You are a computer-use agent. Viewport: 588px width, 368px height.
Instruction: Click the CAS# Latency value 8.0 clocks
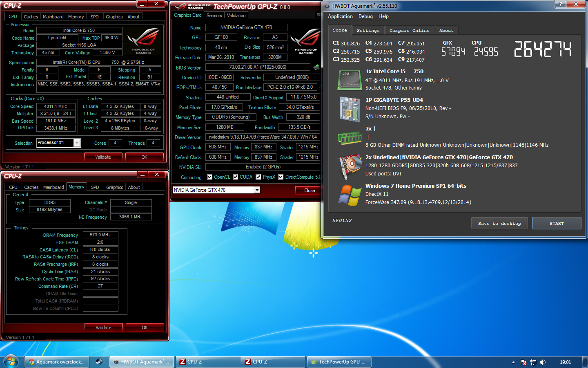(x=100, y=249)
